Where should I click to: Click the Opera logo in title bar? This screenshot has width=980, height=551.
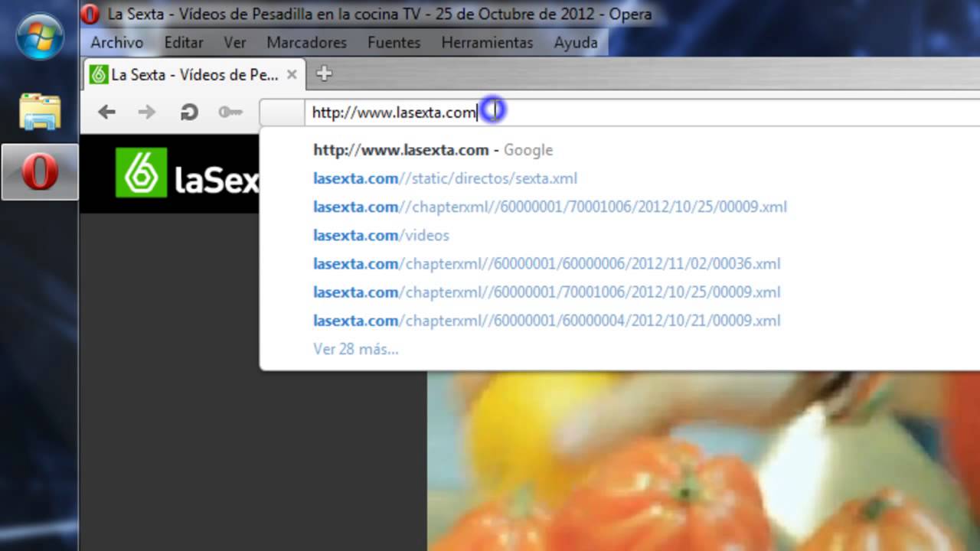pos(90,14)
